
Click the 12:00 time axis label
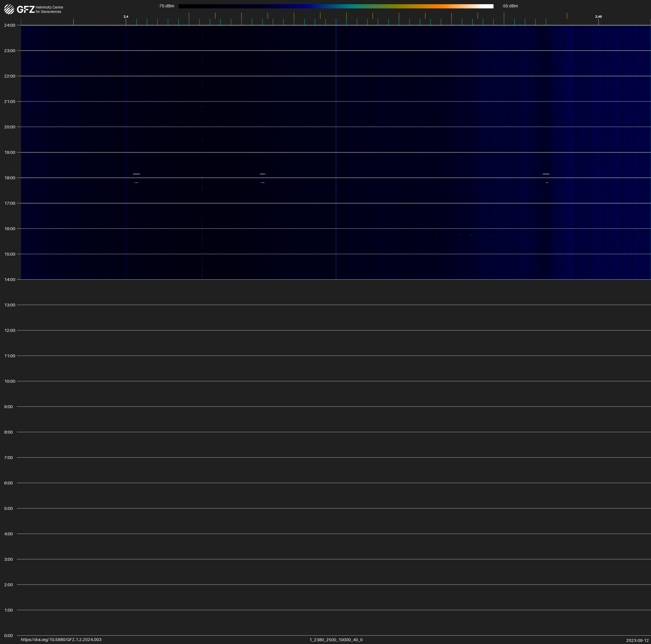pyautogui.click(x=10, y=330)
